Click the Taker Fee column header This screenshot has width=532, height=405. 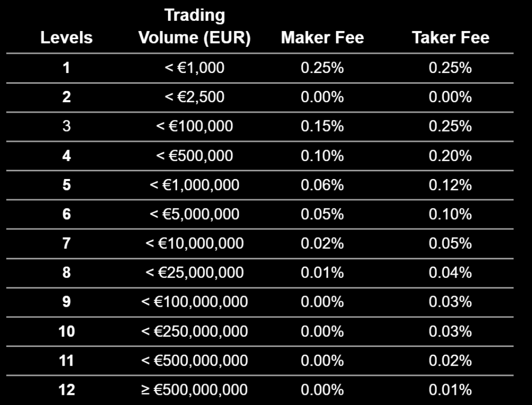[451, 37]
